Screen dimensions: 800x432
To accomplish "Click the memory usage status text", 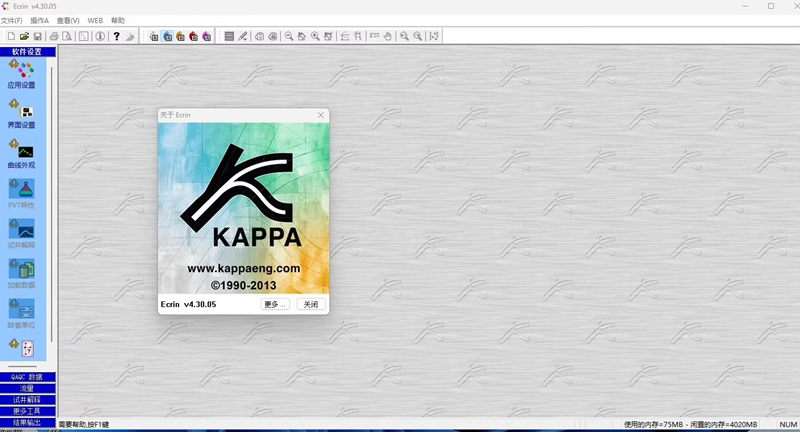I will coord(690,424).
